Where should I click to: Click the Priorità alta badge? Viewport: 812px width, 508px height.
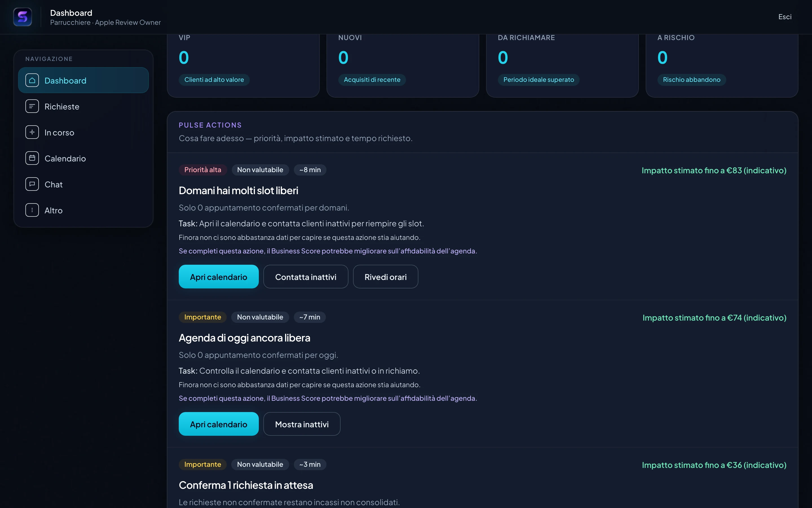pyautogui.click(x=203, y=170)
